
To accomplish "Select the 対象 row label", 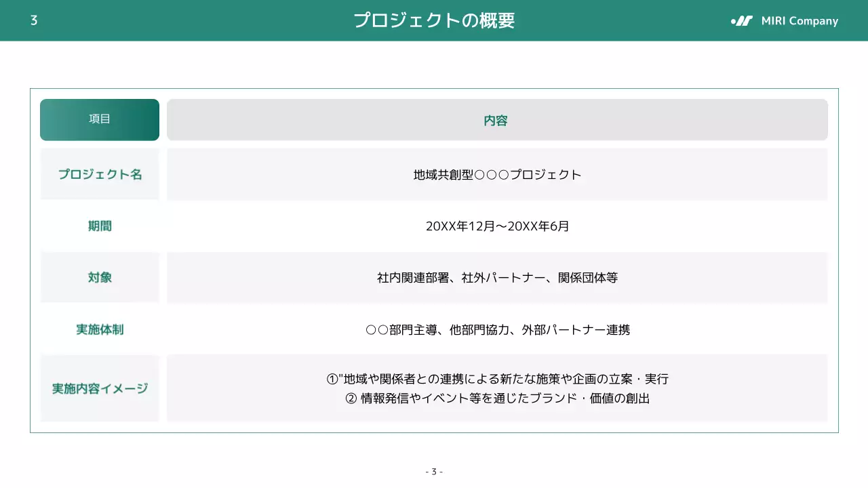I will pyautogui.click(x=99, y=277).
